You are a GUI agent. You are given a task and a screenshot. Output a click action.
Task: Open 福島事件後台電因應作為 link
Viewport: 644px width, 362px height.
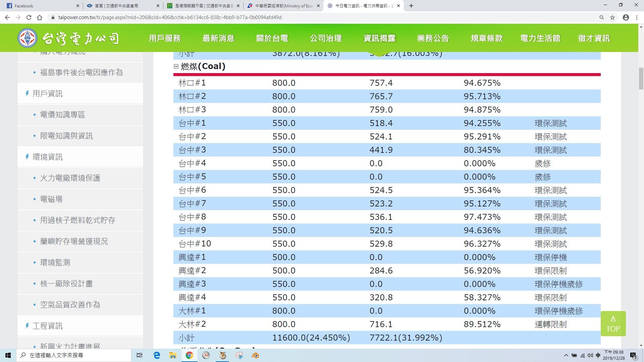click(82, 72)
